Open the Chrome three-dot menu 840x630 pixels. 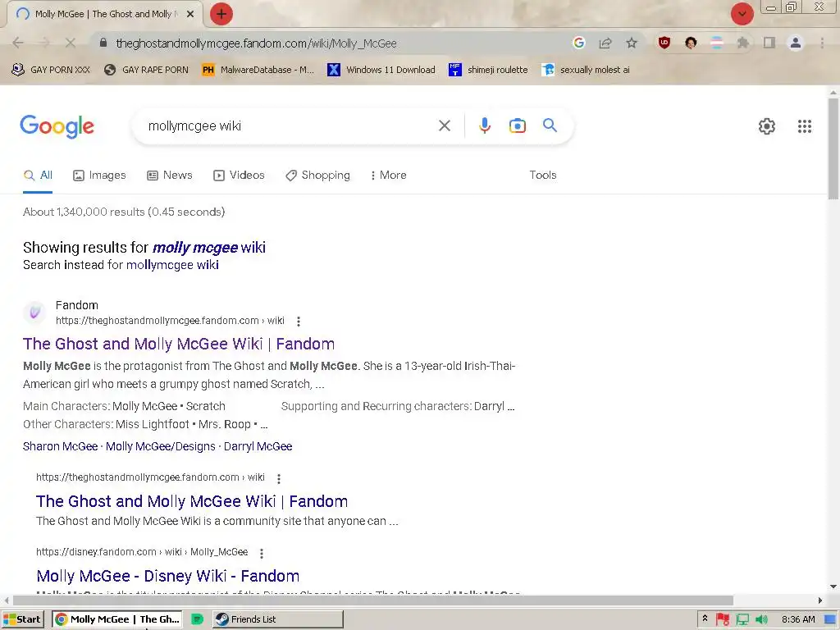(x=822, y=43)
